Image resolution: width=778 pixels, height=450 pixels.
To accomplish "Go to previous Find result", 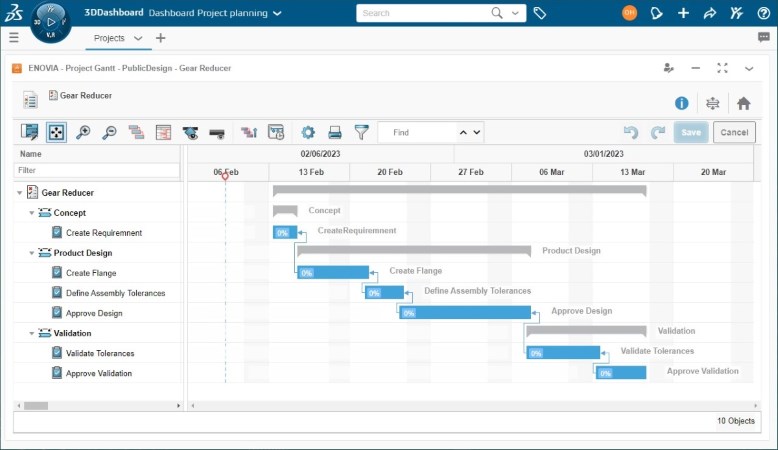I will (x=463, y=132).
